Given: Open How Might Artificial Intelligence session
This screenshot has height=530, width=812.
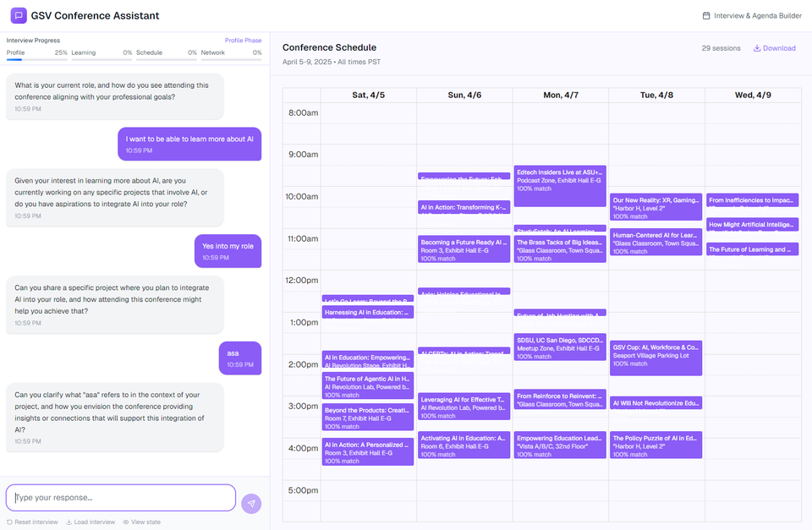Looking at the screenshot, I should pyautogui.click(x=752, y=225).
